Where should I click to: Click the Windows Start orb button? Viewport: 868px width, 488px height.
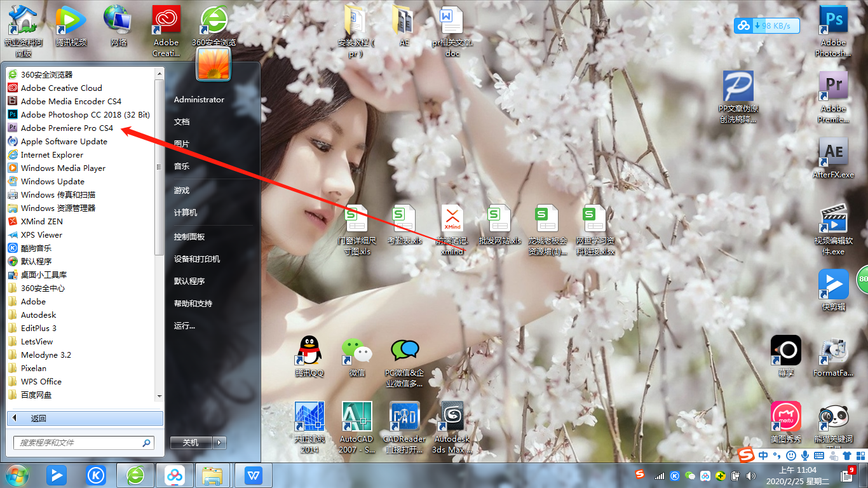pos(17,475)
